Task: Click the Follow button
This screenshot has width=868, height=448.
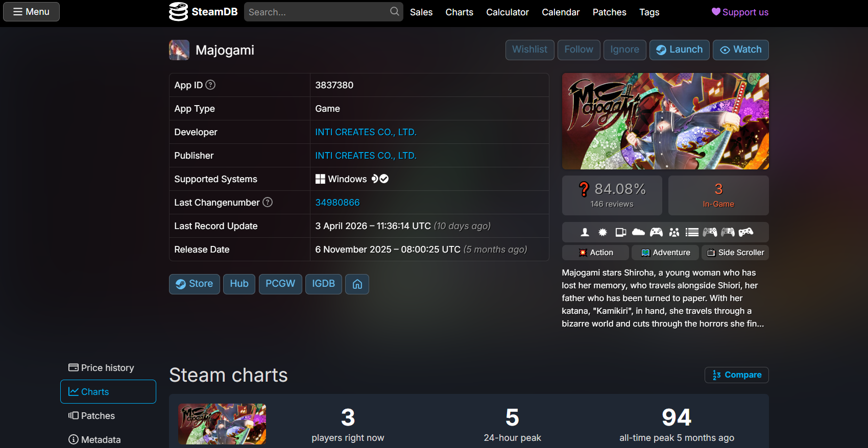Action: pos(579,50)
